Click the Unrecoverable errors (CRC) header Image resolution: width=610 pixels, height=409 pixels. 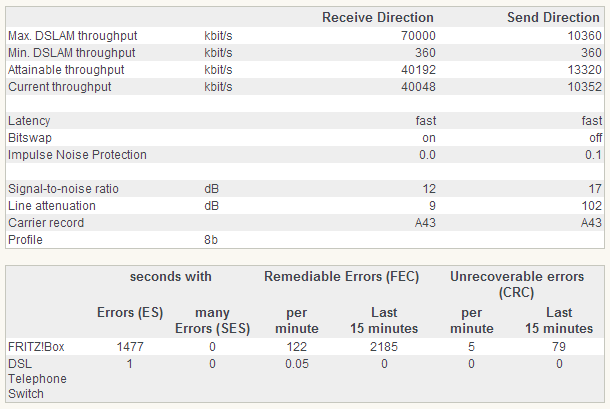pyautogui.click(x=521, y=283)
